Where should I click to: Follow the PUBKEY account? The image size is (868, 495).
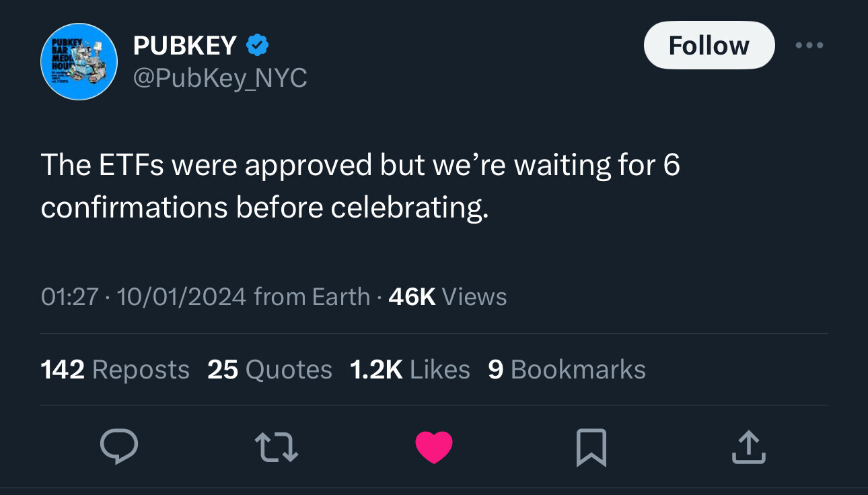click(709, 45)
